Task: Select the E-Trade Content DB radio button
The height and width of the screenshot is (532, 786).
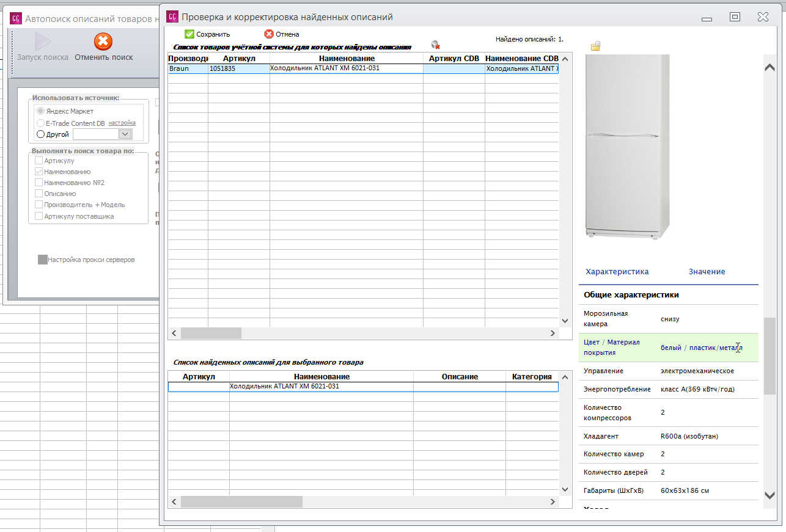Action: point(41,123)
